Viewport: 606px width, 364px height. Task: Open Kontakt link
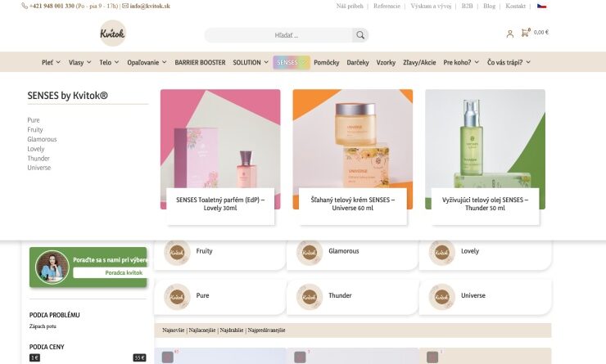[516, 6]
